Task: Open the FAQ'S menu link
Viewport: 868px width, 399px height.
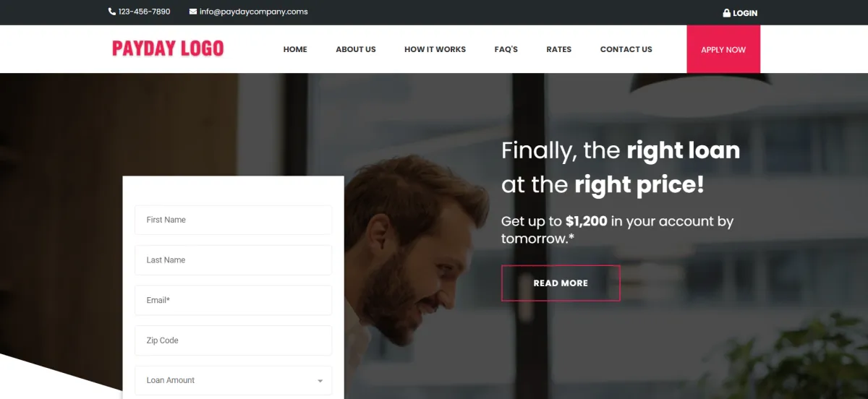Action: click(506, 49)
